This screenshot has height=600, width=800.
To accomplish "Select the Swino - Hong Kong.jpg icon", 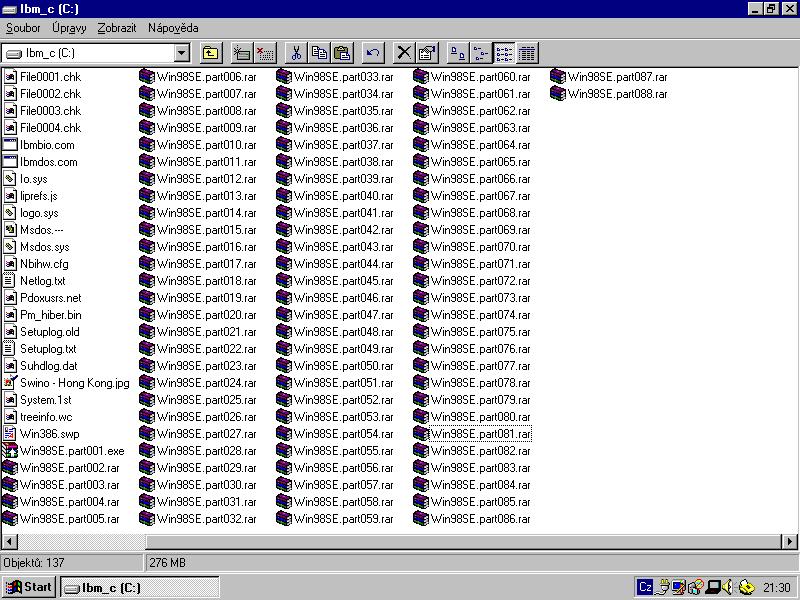I will point(10,383).
